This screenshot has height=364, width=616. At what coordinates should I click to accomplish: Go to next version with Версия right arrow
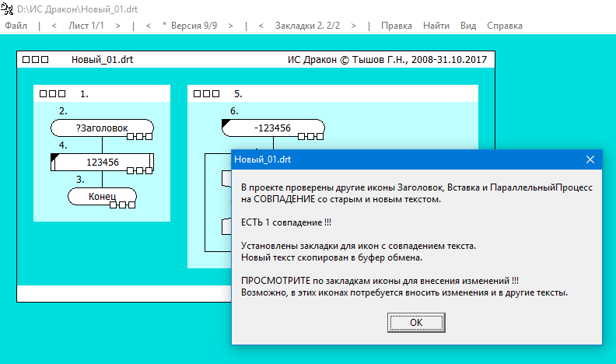point(231,26)
